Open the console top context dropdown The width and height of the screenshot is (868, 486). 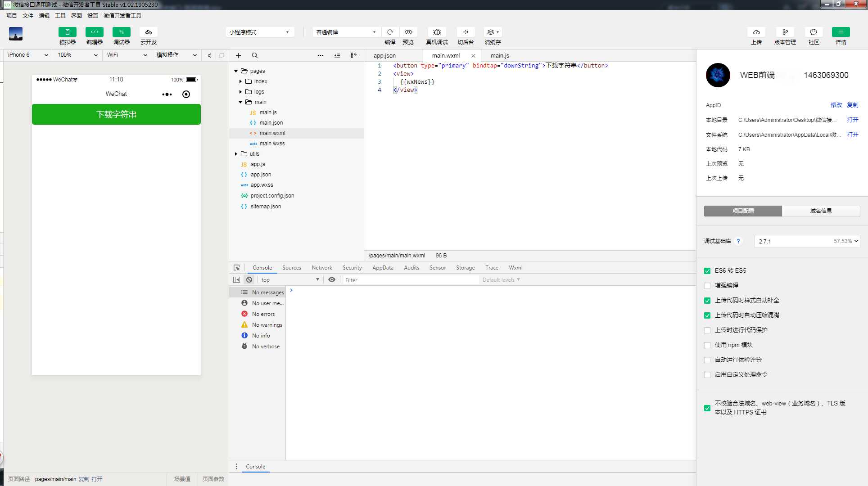(x=290, y=279)
